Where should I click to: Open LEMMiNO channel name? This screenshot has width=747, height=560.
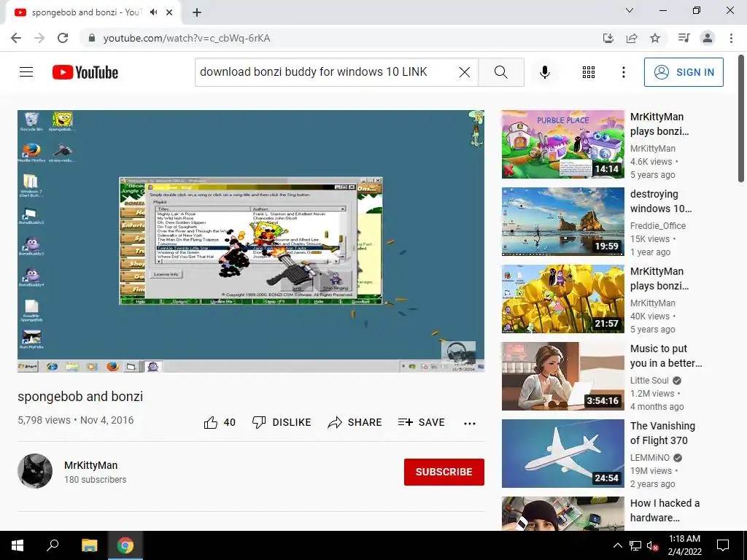[650, 458]
